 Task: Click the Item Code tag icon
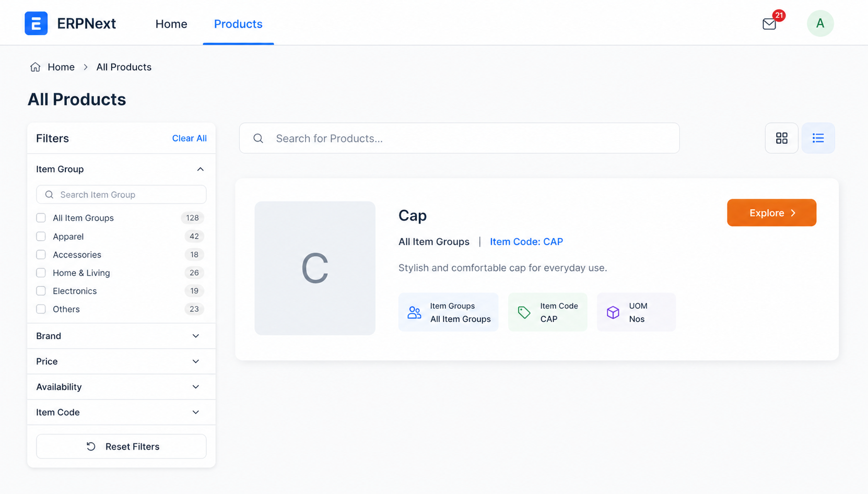tap(524, 312)
